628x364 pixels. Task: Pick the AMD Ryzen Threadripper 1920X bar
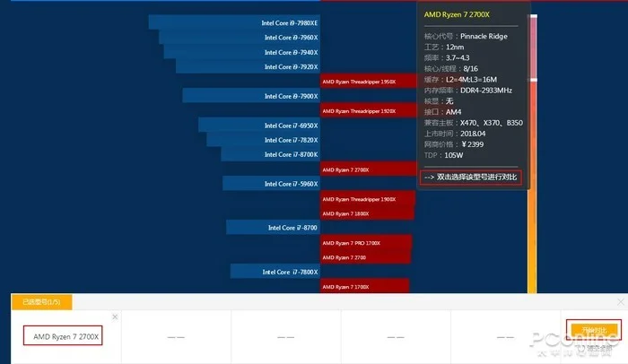(x=369, y=110)
